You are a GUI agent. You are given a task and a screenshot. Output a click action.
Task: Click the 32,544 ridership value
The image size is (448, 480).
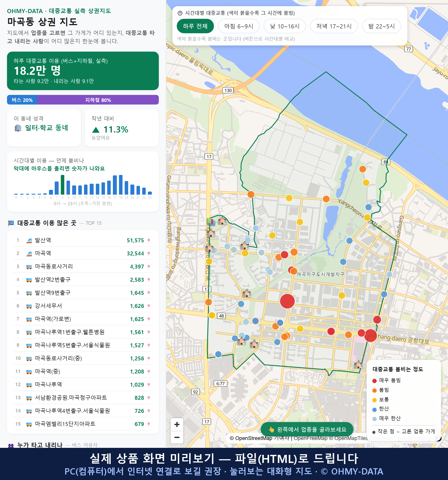coord(135,253)
